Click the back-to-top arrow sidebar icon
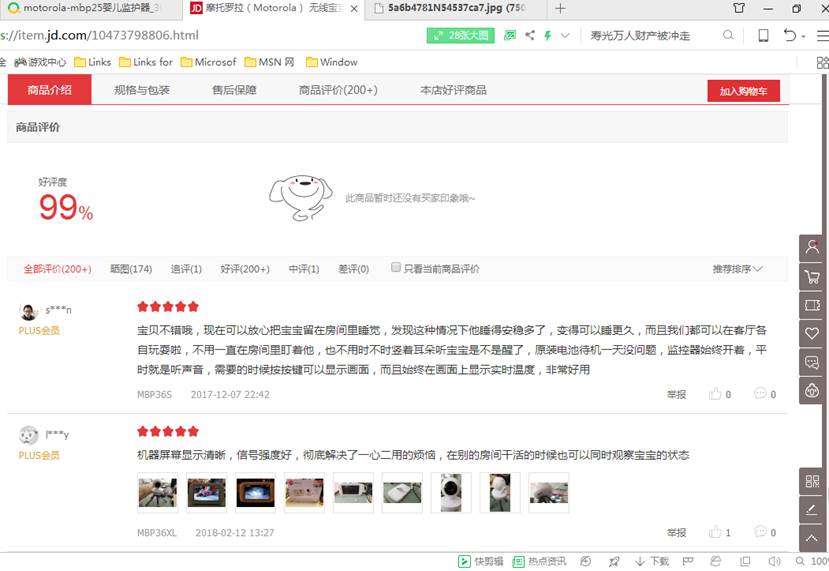Screen dimensions: 829x571 pos(811,538)
